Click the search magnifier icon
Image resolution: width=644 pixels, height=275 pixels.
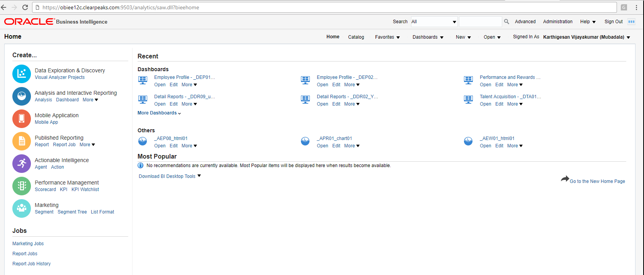506,22
